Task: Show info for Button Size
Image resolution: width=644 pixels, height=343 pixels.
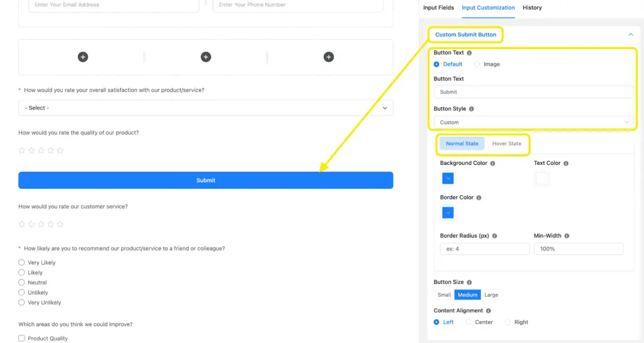Action: click(469, 282)
